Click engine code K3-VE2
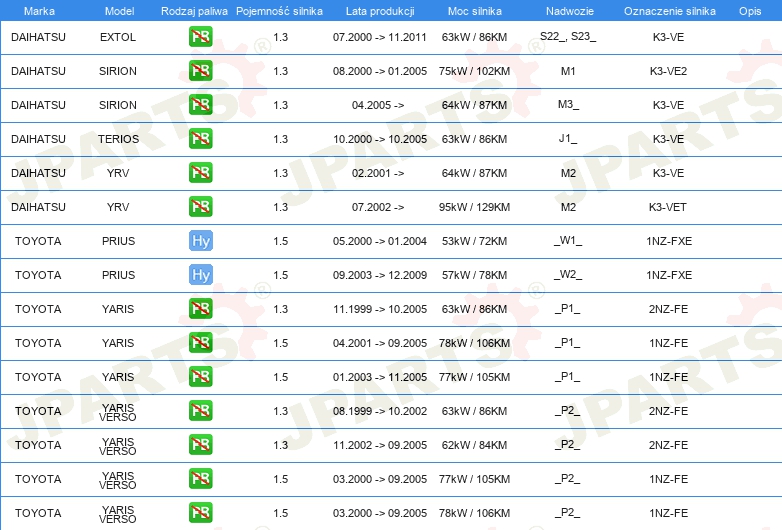The width and height of the screenshot is (782, 530). click(668, 71)
